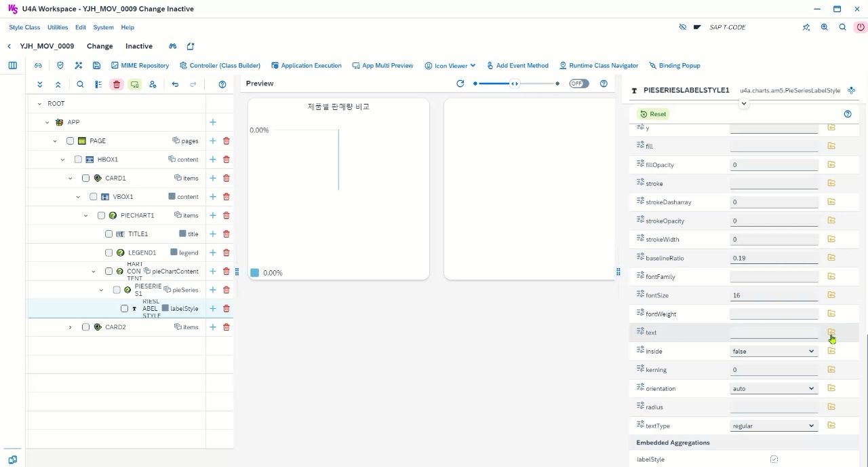Collapse all tree nodes with double-up chevron
Image resolution: width=868 pixels, height=467 pixels.
click(58, 85)
